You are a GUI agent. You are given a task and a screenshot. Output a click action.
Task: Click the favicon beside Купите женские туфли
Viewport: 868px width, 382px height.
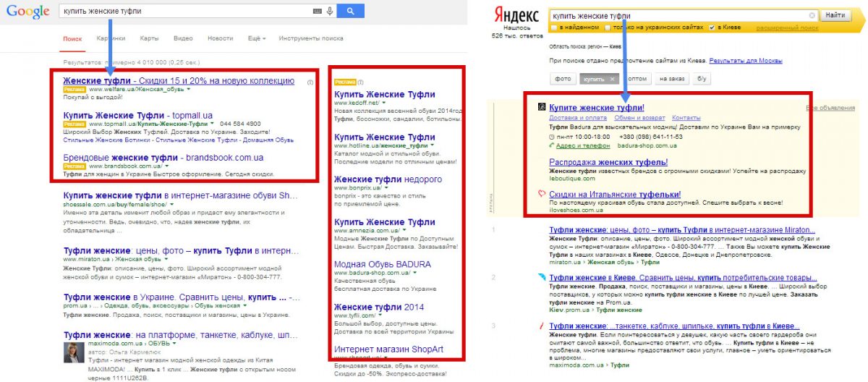tap(541, 107)
